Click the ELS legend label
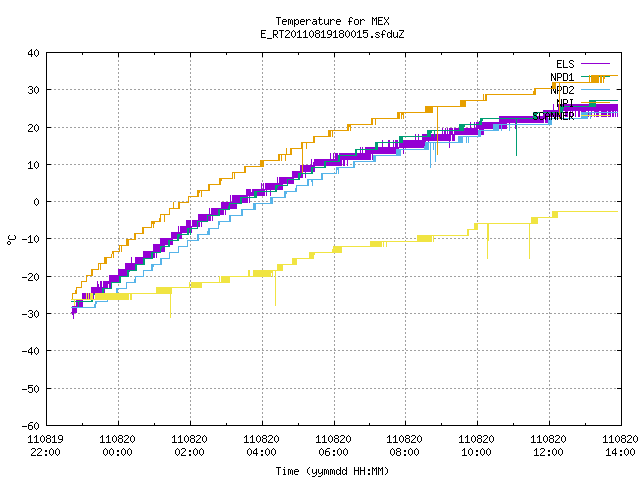Image resolution: width=640 pixels, height=480 pixels. pyautogui.click(x=565, y=64)
